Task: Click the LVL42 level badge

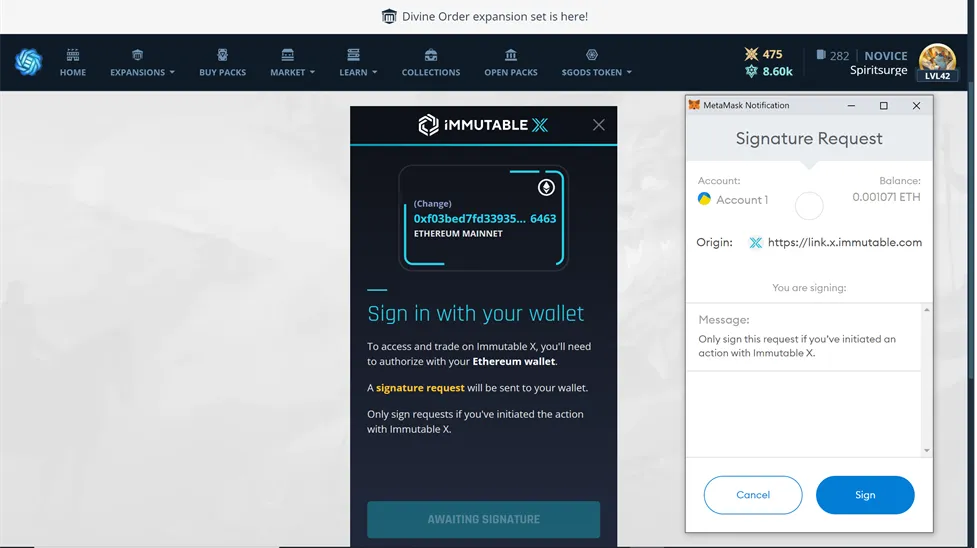Action: pyautogui.click(x=937, y=76)
